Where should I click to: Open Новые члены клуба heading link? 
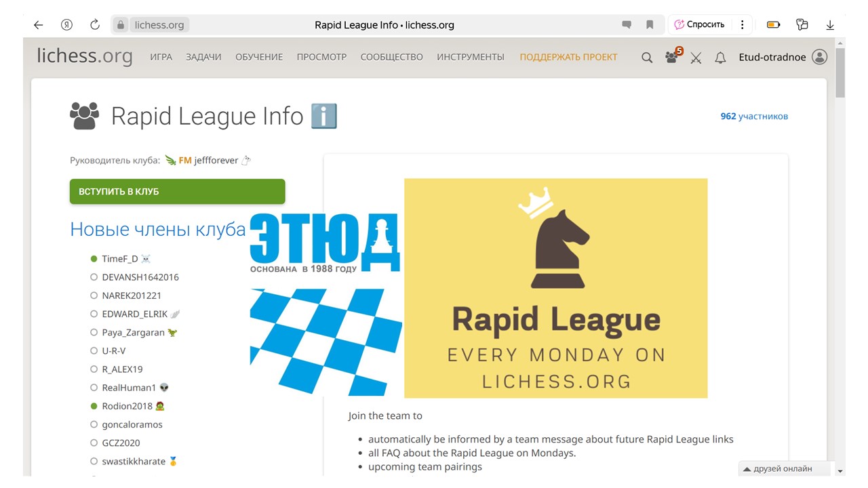[158, 229]
